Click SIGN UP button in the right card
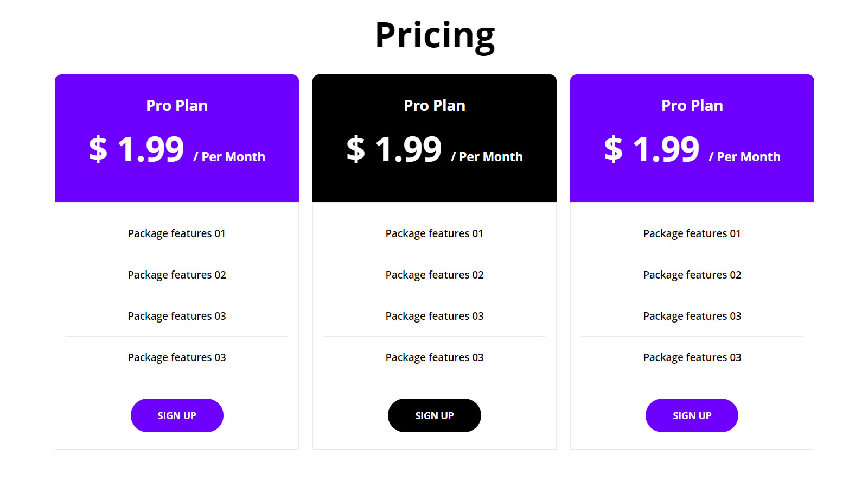Image resolution: width=868 pixels, height=486 pixels. click(692, 415)
